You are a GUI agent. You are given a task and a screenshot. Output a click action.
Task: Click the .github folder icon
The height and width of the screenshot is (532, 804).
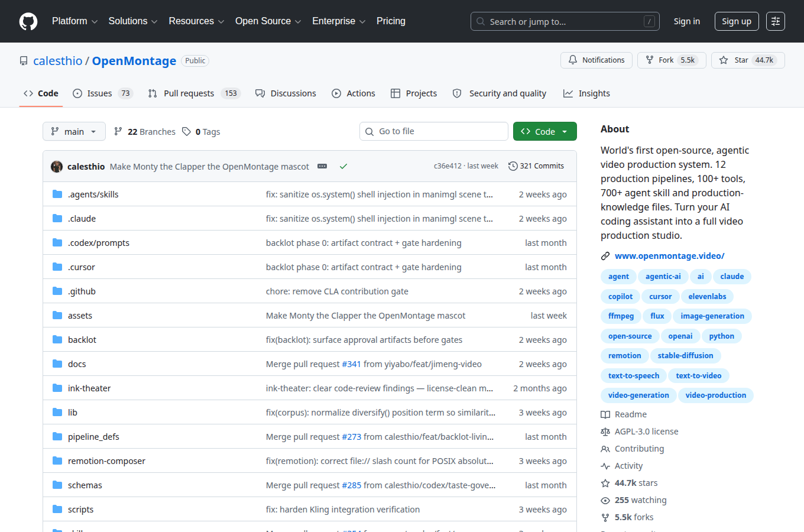57,291
